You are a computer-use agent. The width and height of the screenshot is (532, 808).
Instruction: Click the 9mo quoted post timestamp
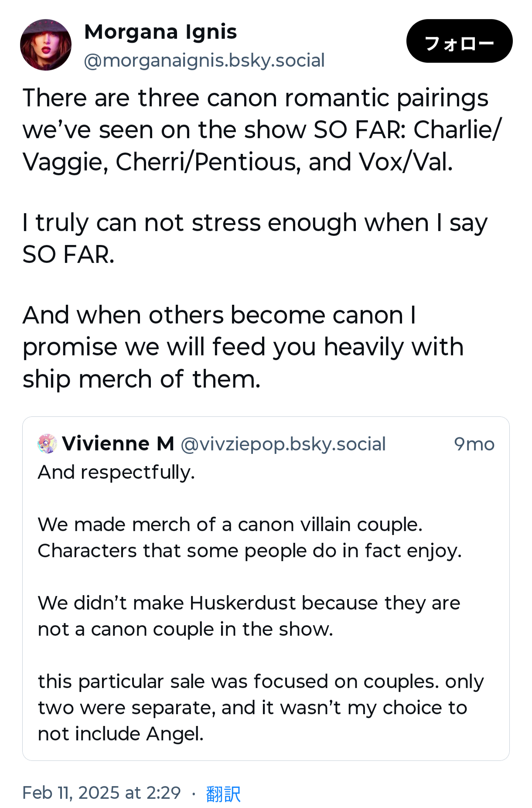point(474,444)
